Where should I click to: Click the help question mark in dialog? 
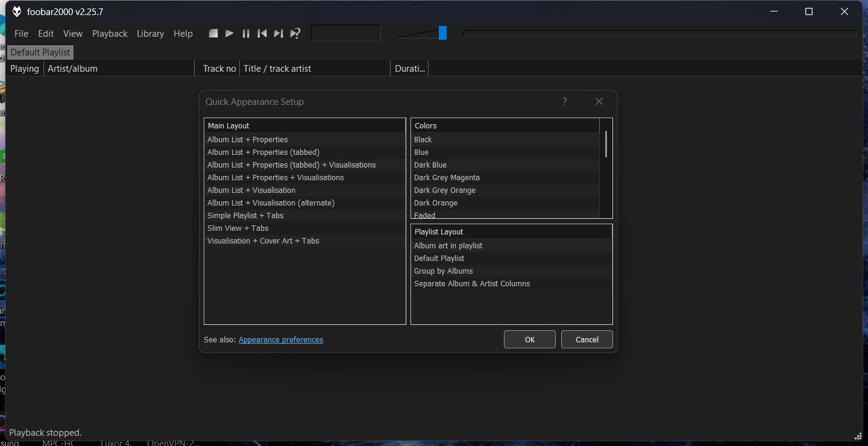(565, 101)
